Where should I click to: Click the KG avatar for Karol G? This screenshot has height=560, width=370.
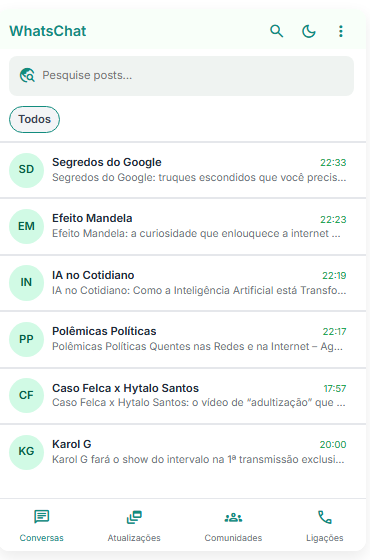[x=26, y=452]
